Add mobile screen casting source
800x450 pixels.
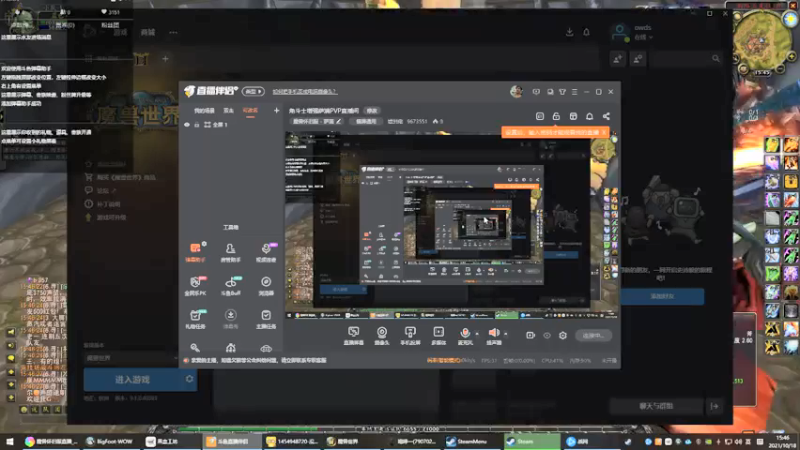coord(410,336)
